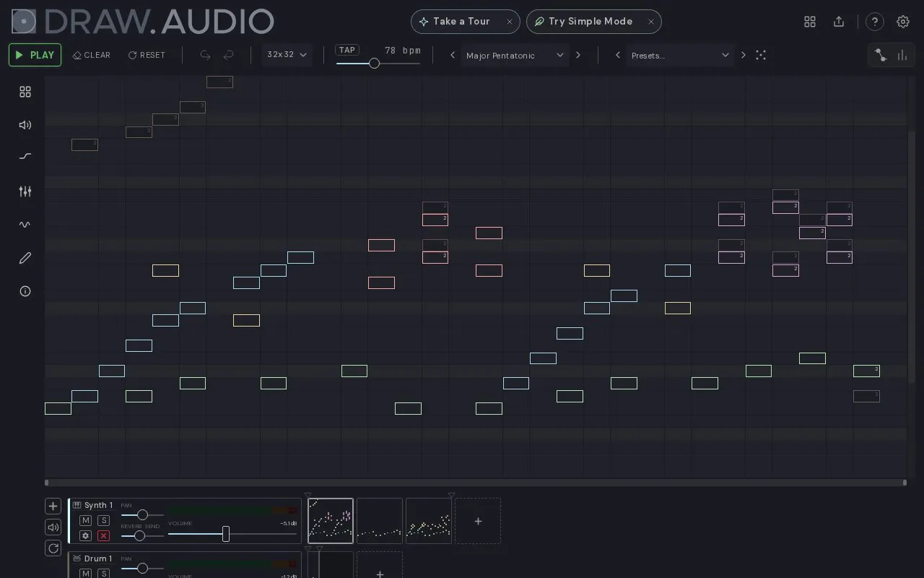
Task: Select the pencil draw tool
Action: click(25, 258)
